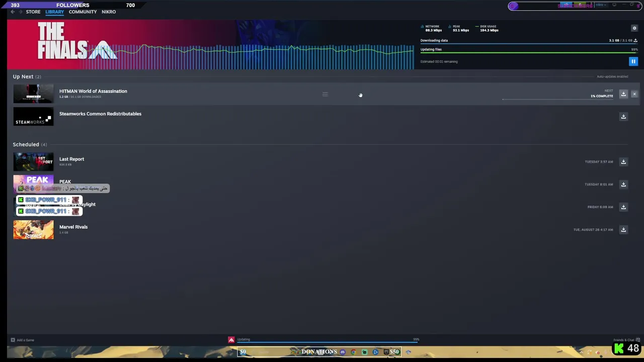Click Tuesday 8:01 AM schedule time

[599, 185]
